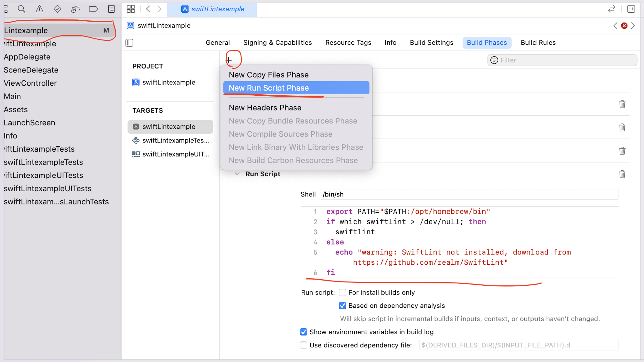Uncheck Based on dependency analysis
644x362 pixels.
(342, 306)
